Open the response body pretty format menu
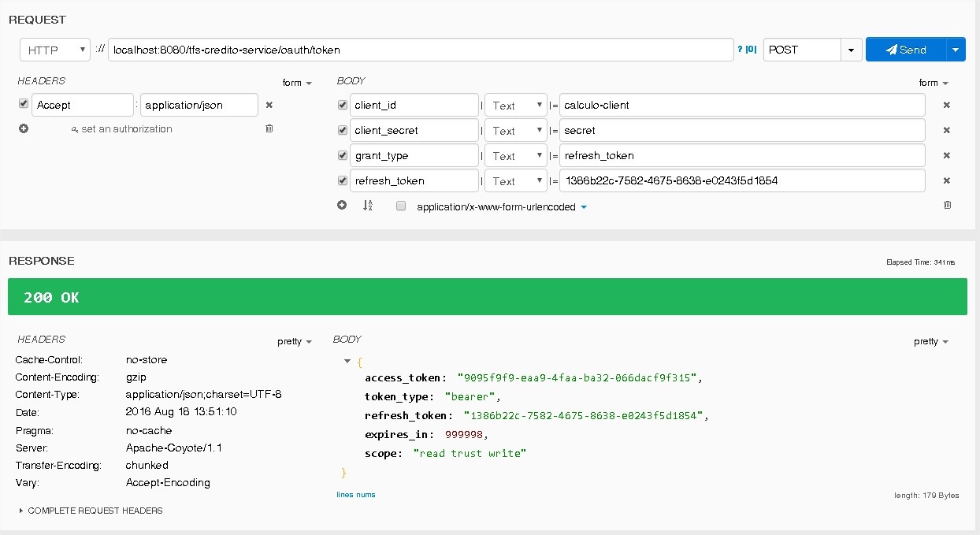This screenshot has height=535, width=980. point(930,341)
